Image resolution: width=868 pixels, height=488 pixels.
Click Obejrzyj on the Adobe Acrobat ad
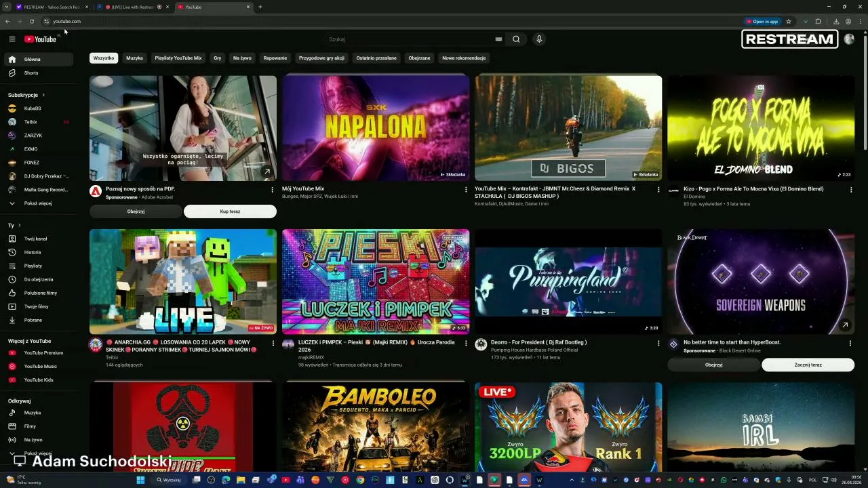point(136,211)
